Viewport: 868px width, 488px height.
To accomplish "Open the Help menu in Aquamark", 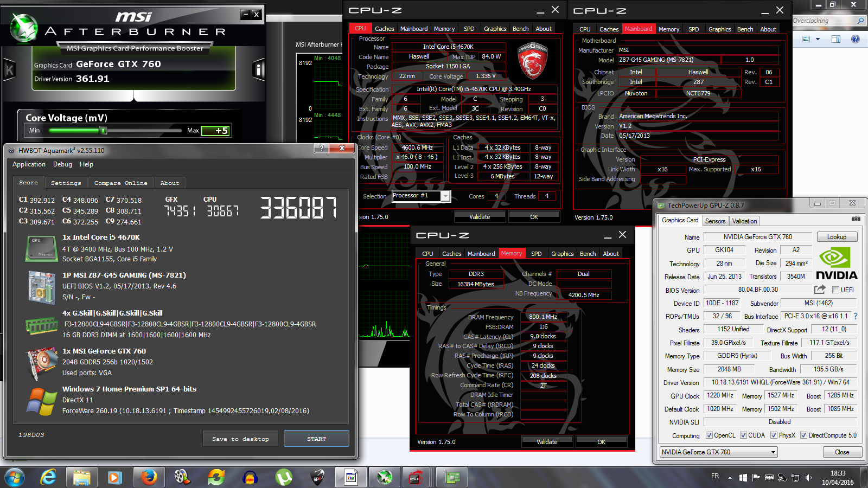I will point(86,164).
